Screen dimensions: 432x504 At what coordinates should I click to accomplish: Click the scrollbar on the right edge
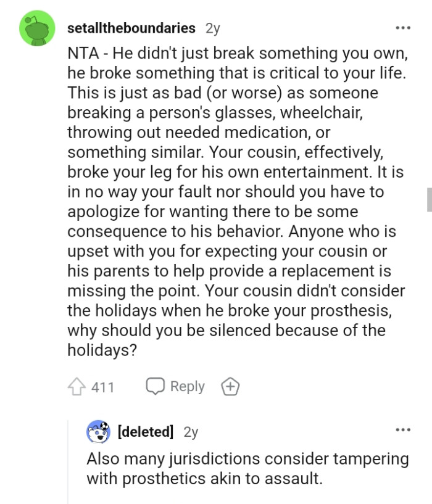(428, 194)
